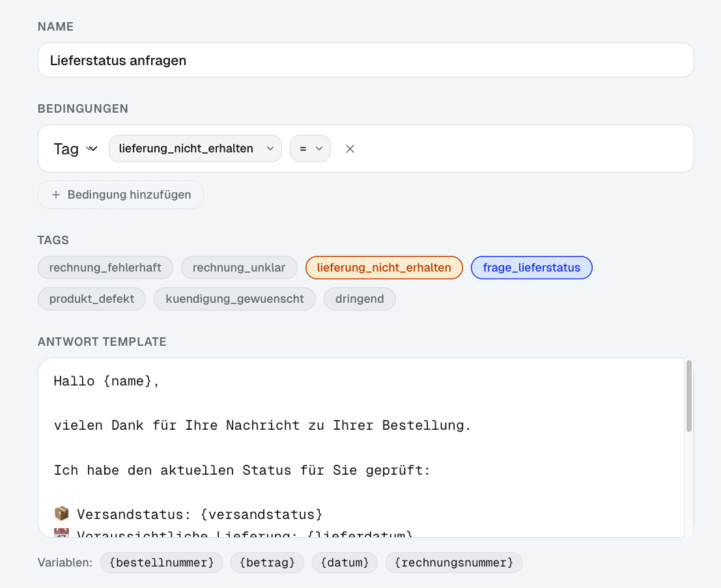The image size is (721, 588).
Task: Select the highlighted lieferung_nicht_erhalten tag
Action: [x=384, y=268]
